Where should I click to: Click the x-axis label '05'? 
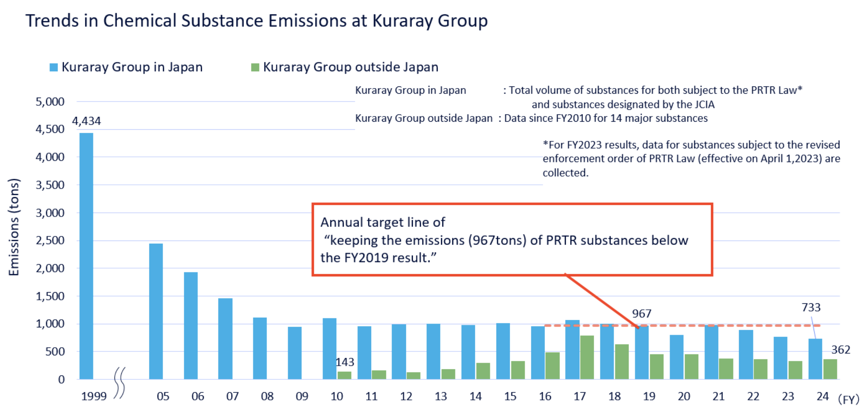163,397
